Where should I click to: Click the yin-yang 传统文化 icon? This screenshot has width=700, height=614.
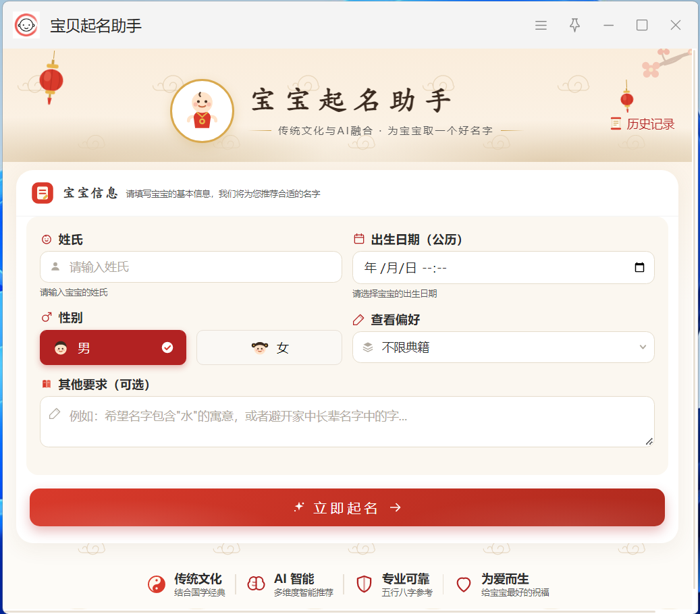157,584
